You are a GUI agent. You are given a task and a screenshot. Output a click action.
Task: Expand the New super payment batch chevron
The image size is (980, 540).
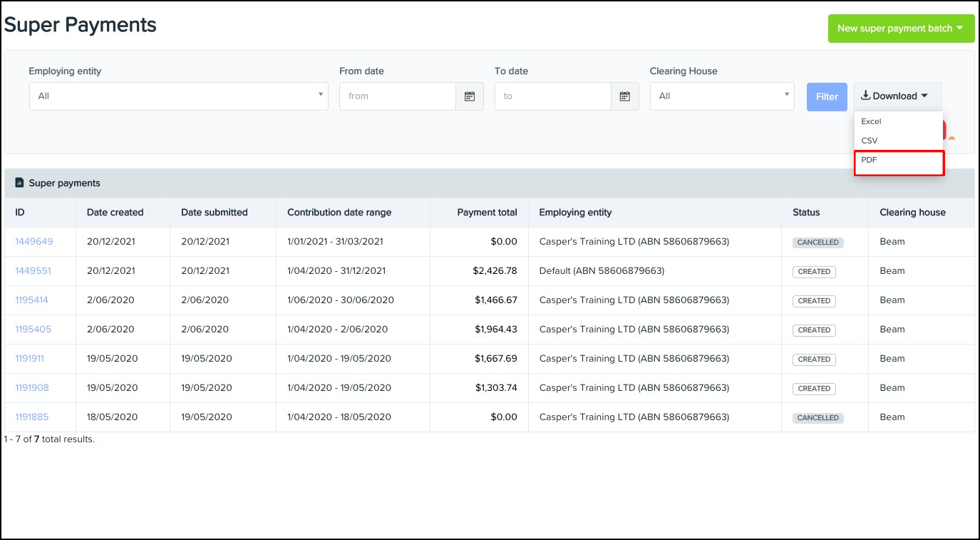click(x=959, y=29)
